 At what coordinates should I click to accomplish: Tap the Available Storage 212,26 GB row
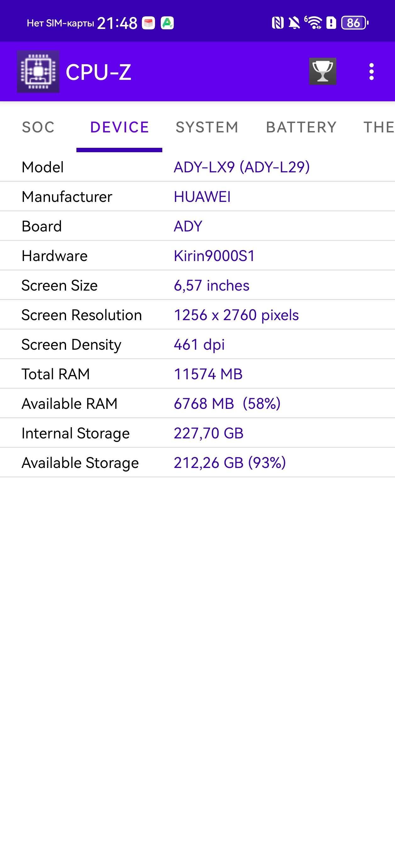197,463
